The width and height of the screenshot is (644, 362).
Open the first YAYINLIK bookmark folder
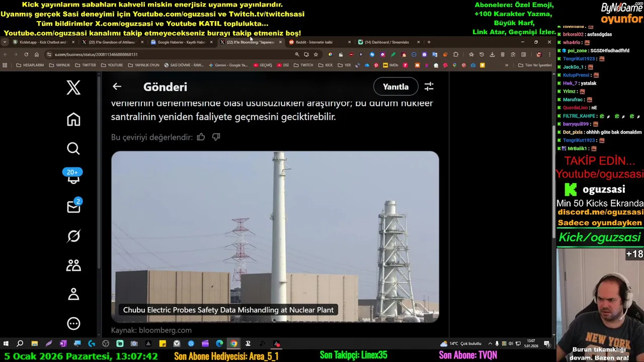(59, 65)
